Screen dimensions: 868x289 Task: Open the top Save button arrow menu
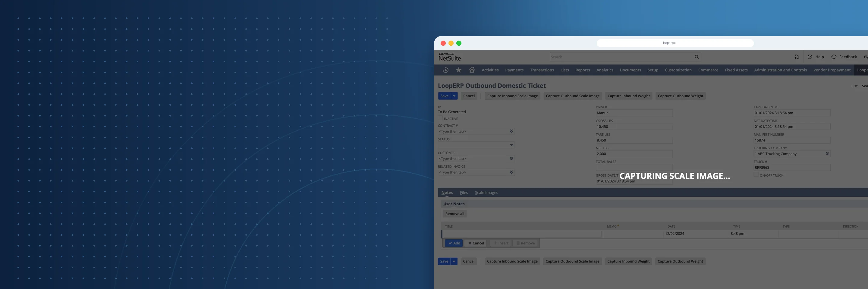pyautogui.click(x=454, y=96)
